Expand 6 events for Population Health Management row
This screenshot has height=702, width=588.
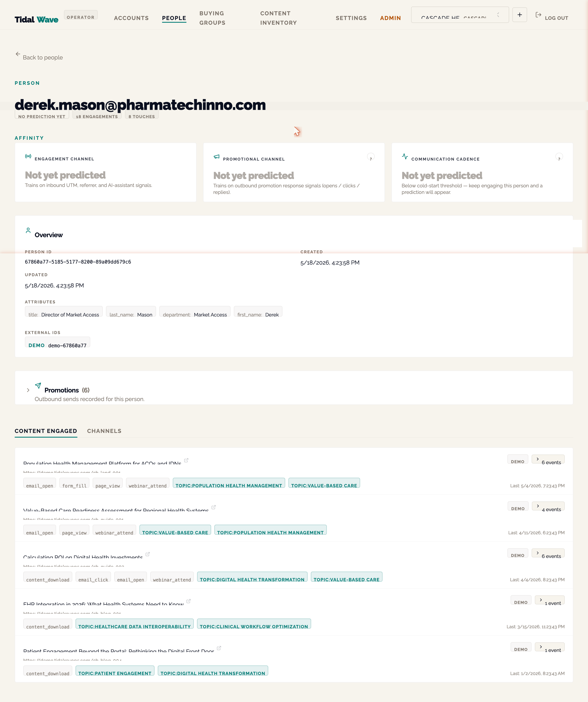point(548,460)
